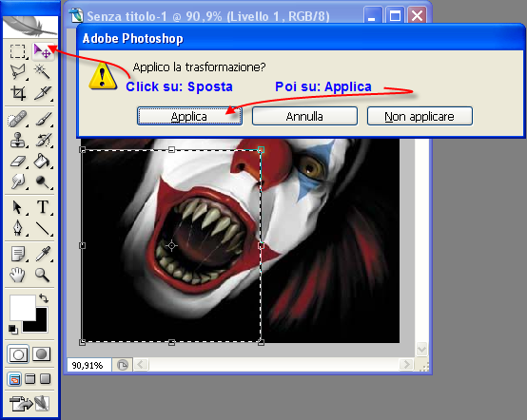The image size is (527, 420).
Task: Choose the Paint Bucket tool
Action: point(43,162)
